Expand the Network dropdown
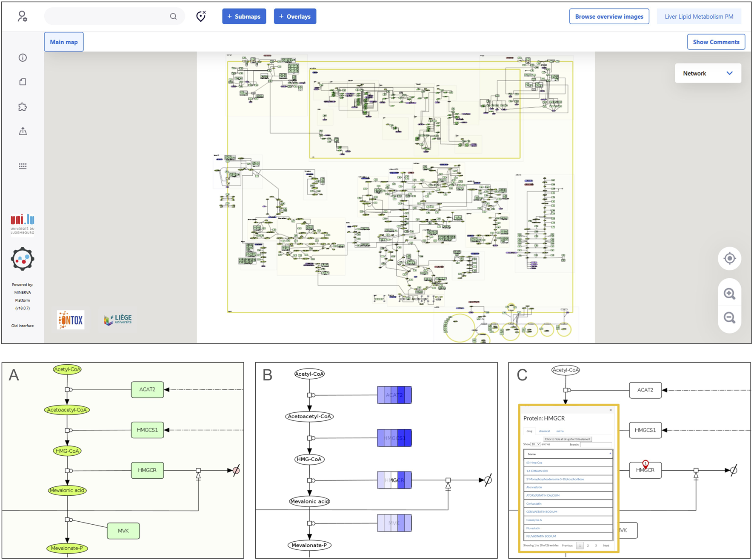754x560 pixels. [708, 73]
